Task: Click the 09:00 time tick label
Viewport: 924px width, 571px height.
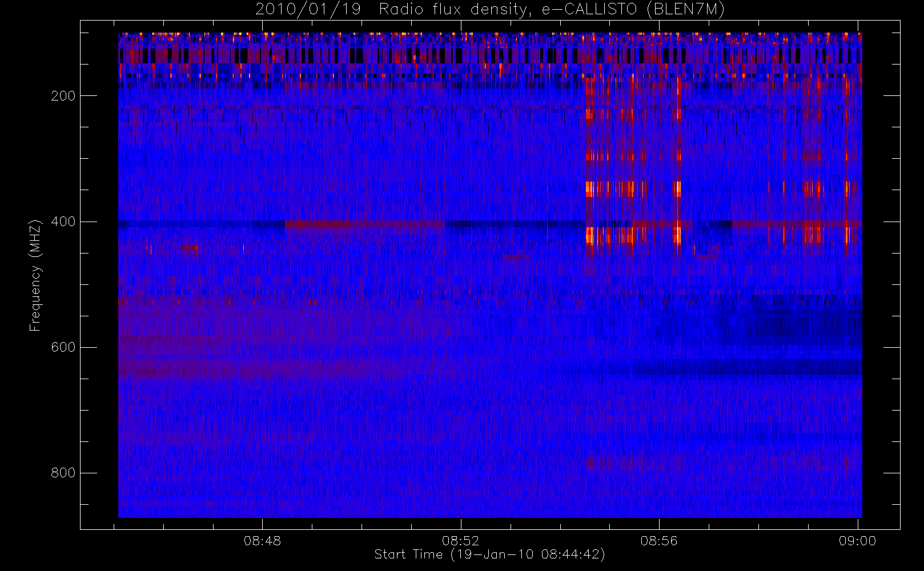Action: pyautogui.click(x=857, y=541)
